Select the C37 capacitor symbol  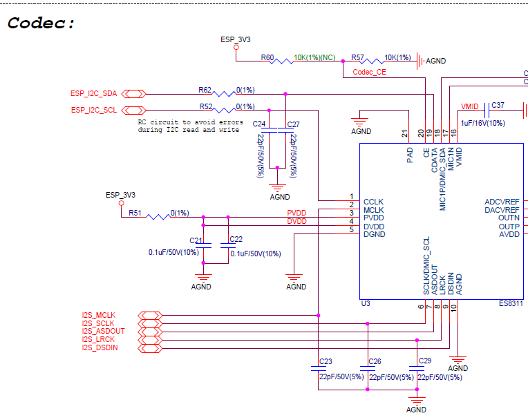[487, 110]
